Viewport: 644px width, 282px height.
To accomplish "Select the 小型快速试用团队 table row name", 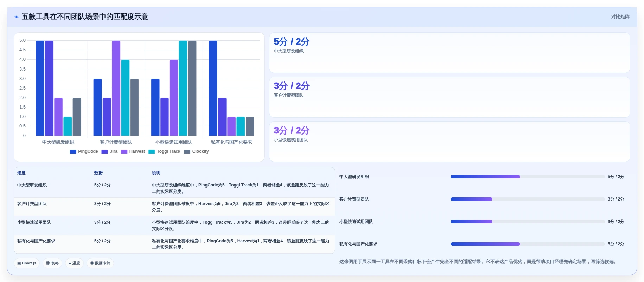I will coord(34,222).
